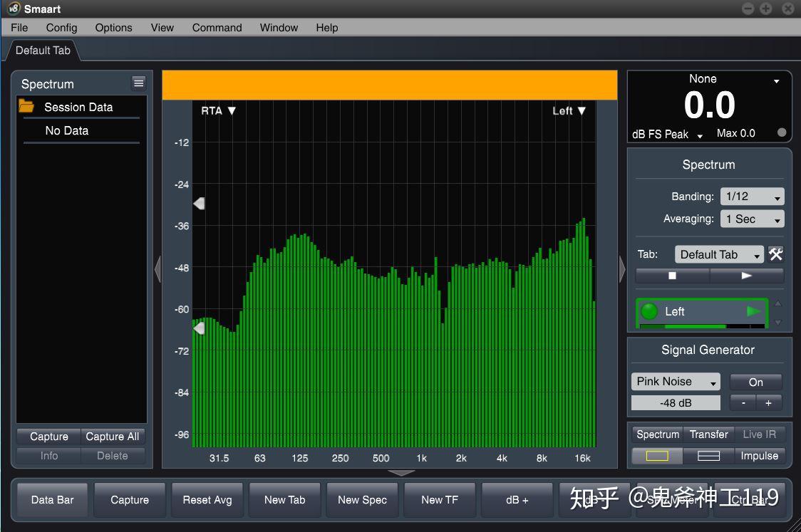Select split two-pane view icon
This screenshot has height=532, width=801.
click(x=708, y=455)
